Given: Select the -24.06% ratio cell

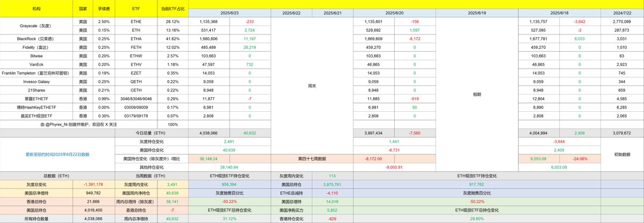Looking at the screenshot, I should 580,159.
